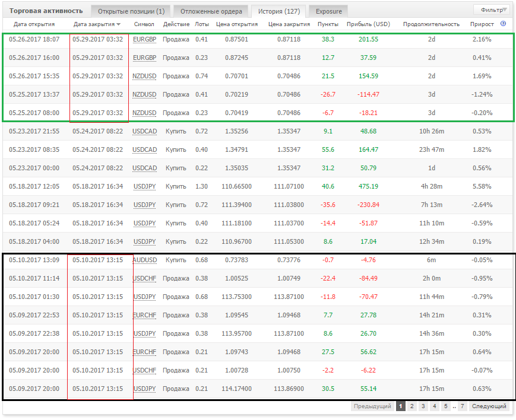Open USDJPY link in 05.18.2017 04:00 row

point(144,242)
